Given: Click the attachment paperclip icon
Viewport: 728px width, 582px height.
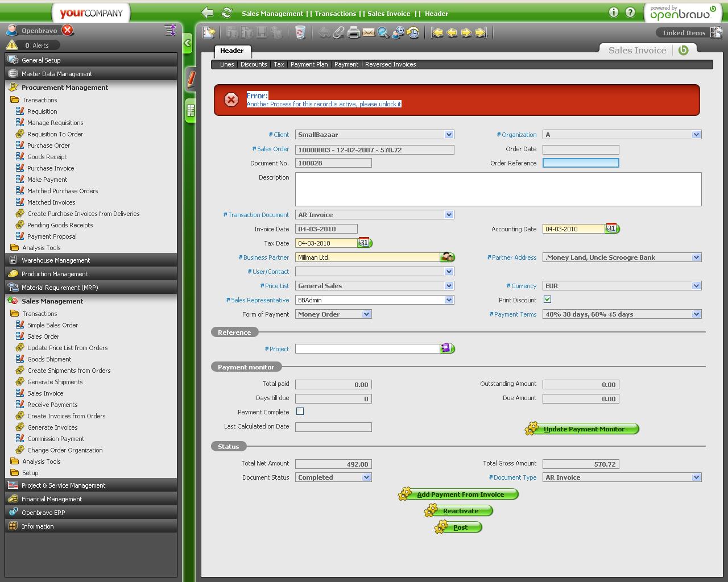Looking at the screenshot, I should pyautogui.click(x=339, y=33).
